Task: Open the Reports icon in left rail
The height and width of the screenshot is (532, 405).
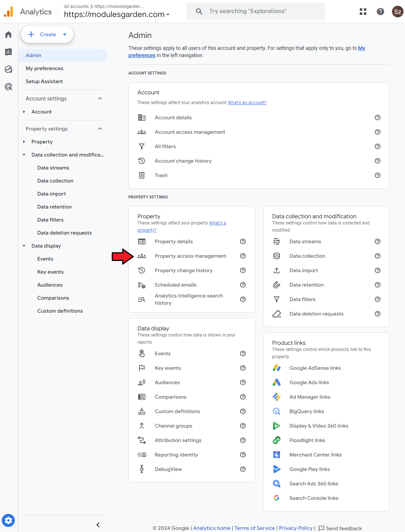Action: coord(8,52)
